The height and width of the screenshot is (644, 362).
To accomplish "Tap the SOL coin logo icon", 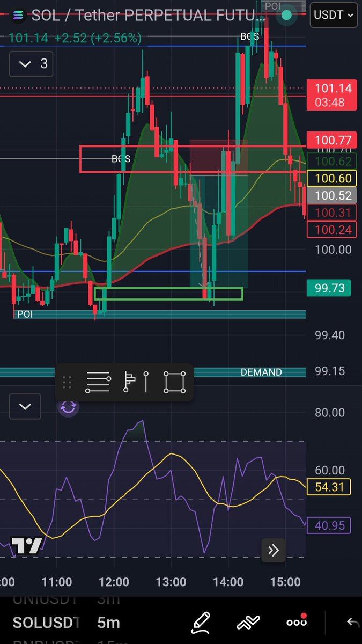I will tap(18, 15).
